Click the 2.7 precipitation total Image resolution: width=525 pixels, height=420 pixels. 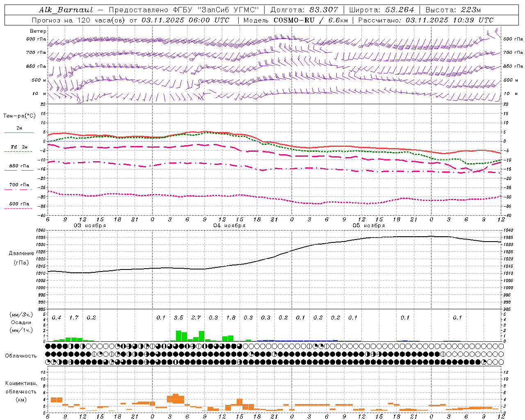196,317
